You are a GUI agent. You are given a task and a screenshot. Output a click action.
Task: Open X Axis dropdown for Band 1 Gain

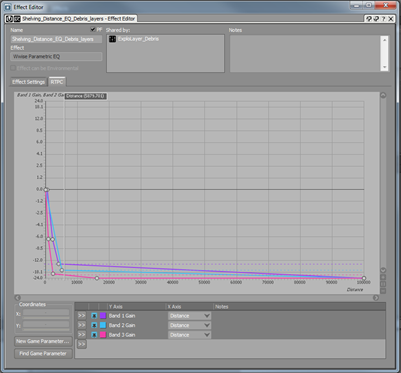click(189, 316)
